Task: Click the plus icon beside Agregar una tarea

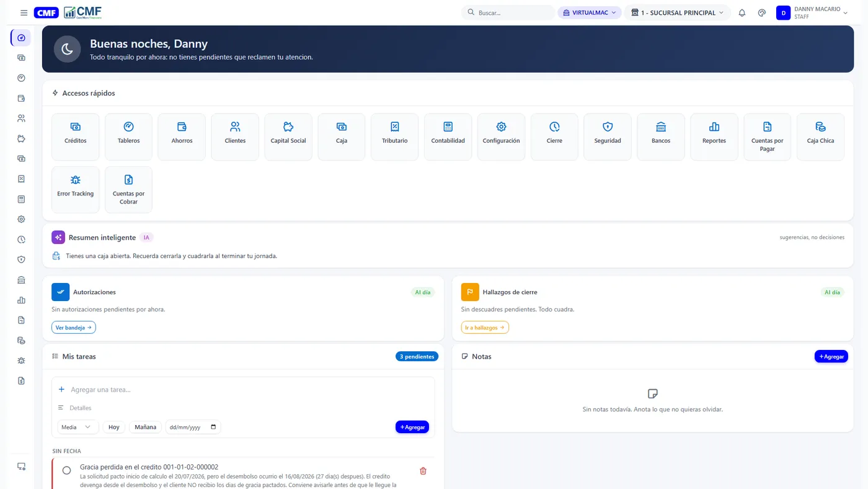Action: [61, 390]
